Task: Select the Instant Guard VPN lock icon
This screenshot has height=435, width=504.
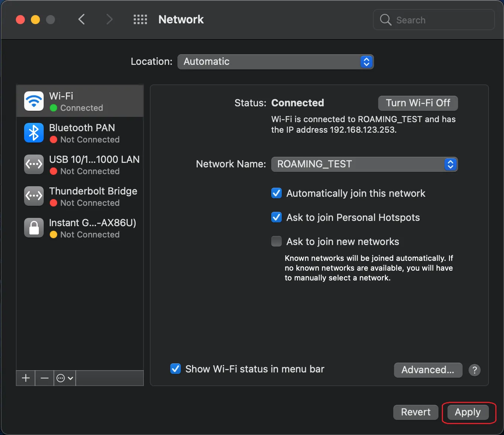Action: point(34,228)
